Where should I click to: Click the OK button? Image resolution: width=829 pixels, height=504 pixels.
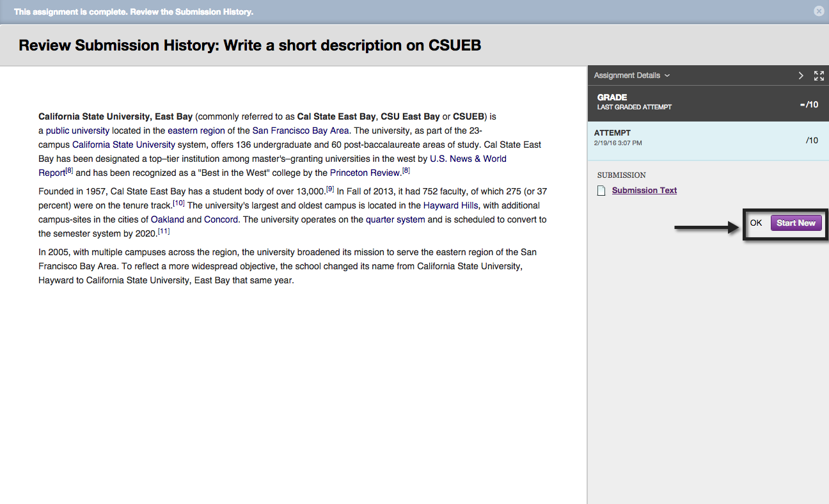(756, 223)
